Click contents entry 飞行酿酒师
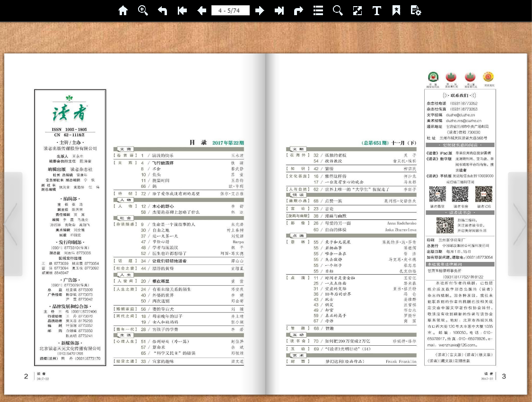Screen dimensions: 532x402 [163, 163]
